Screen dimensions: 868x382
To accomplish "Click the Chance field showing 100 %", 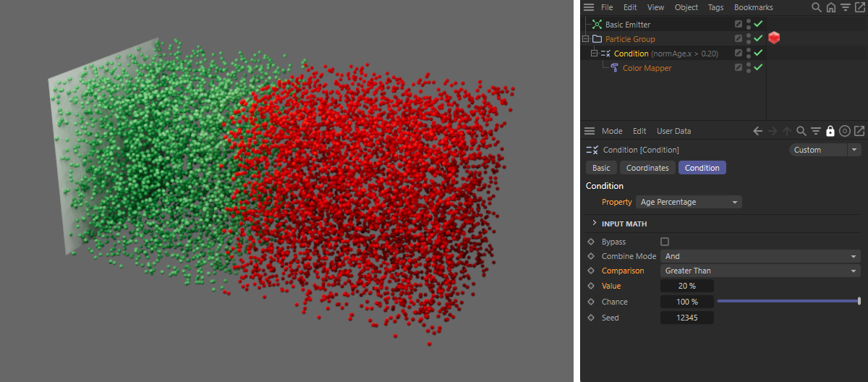I will [687, 302].
